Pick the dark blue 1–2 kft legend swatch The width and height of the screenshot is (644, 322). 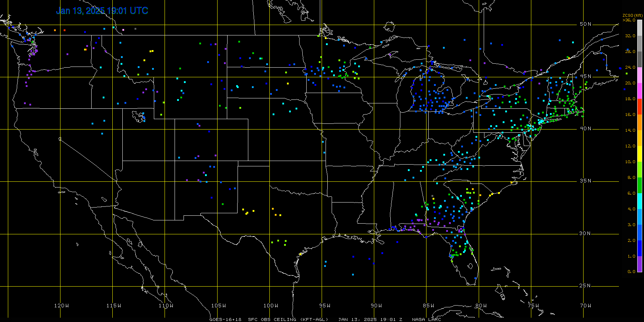click(x=640, y=248)
